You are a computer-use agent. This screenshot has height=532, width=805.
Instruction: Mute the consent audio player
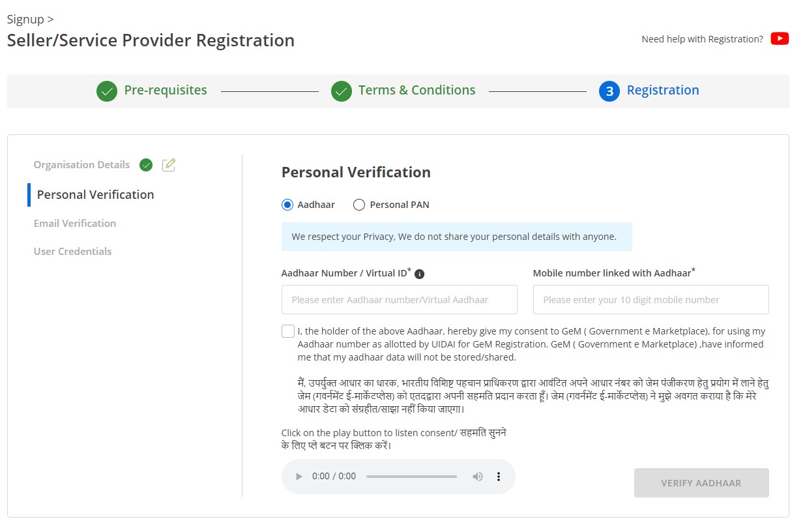click(x=478, y=476)
